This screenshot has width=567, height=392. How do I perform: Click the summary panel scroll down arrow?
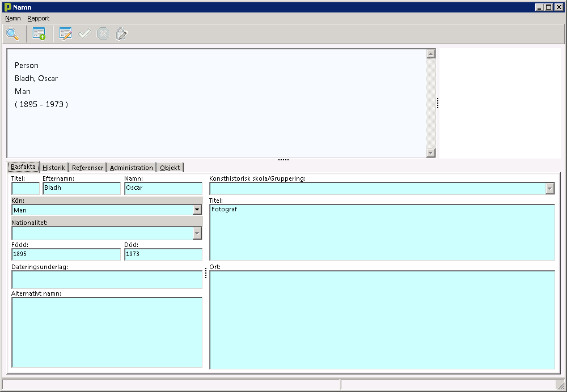pyautogui.click(x=430, y=153)
